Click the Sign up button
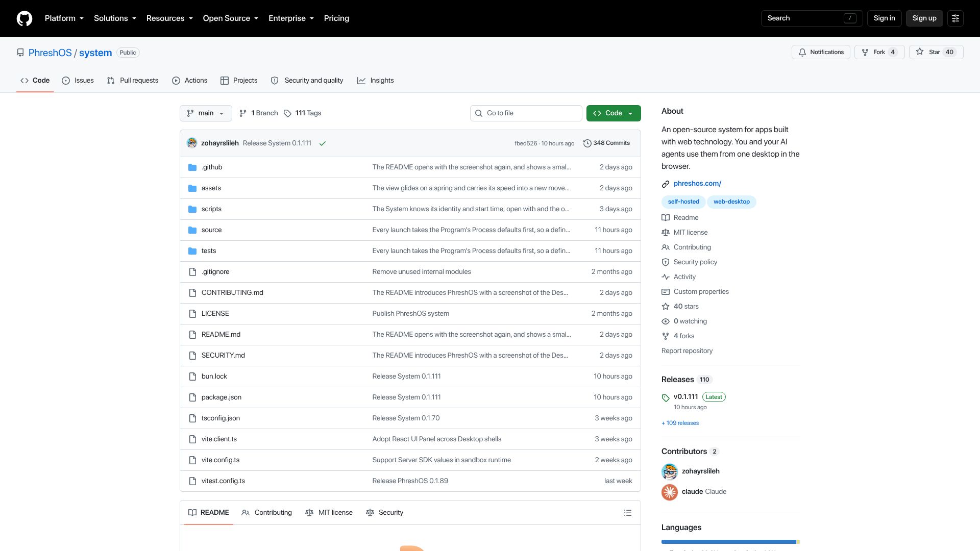This screenshot has width=980, height=551. 924,18
